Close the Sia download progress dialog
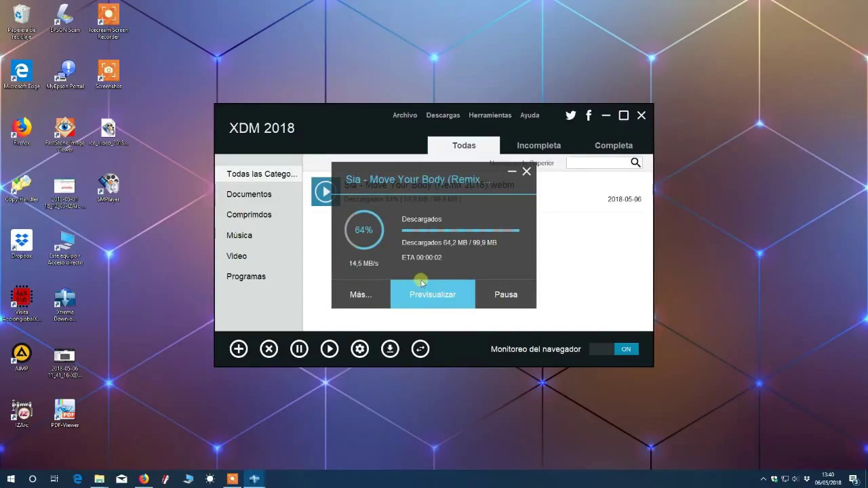868x488 pixels. coord(526,172)
